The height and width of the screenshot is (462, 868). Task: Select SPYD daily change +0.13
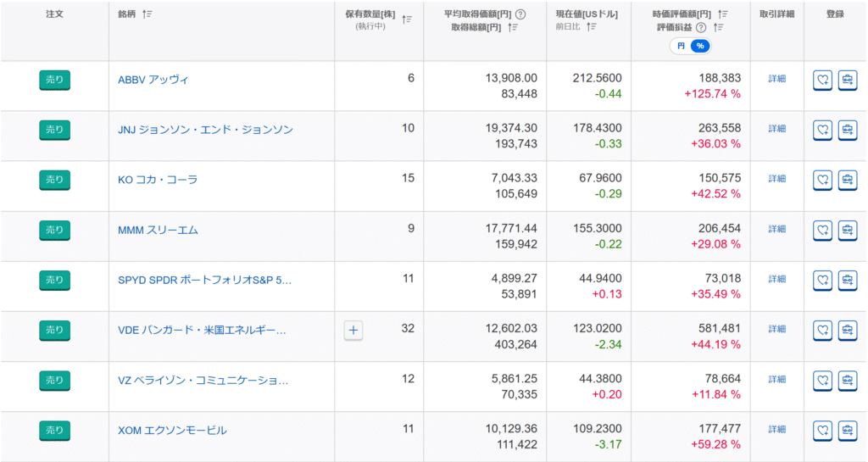tap(607, 294)
